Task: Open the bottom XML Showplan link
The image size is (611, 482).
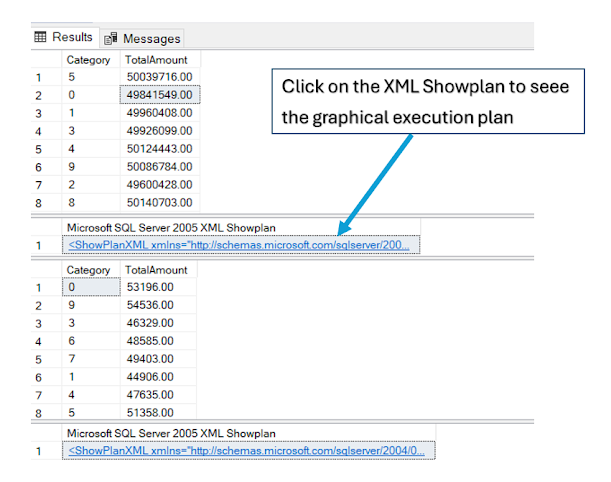Action: [x=245, y=450]
